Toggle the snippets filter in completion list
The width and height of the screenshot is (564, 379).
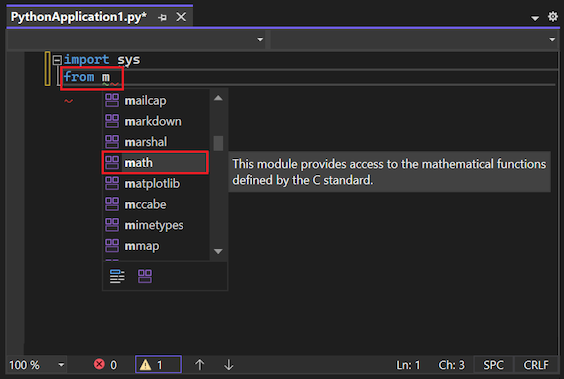point(117,276)
